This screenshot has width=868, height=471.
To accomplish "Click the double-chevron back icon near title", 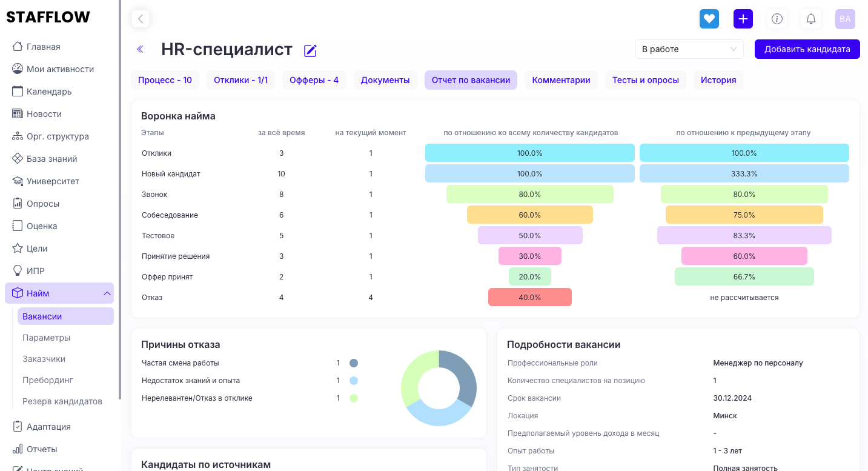I will tap(140, 49).
